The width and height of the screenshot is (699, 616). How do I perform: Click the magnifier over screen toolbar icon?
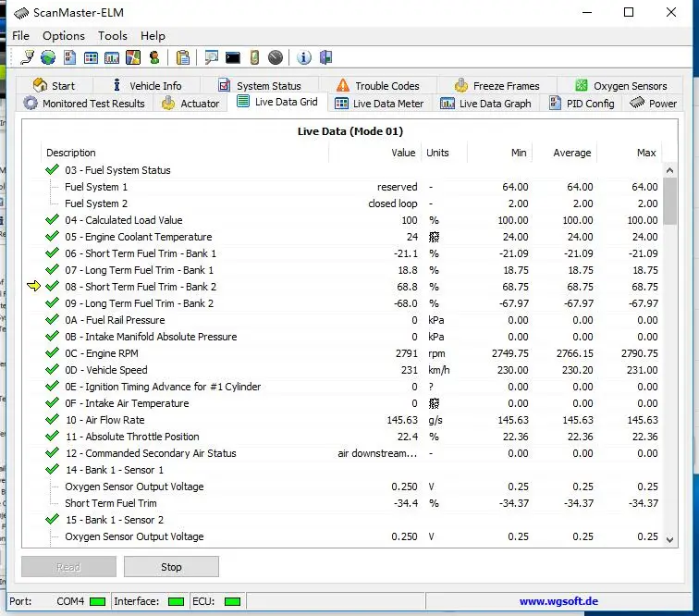pyautogui.click(x=212, y=57)
